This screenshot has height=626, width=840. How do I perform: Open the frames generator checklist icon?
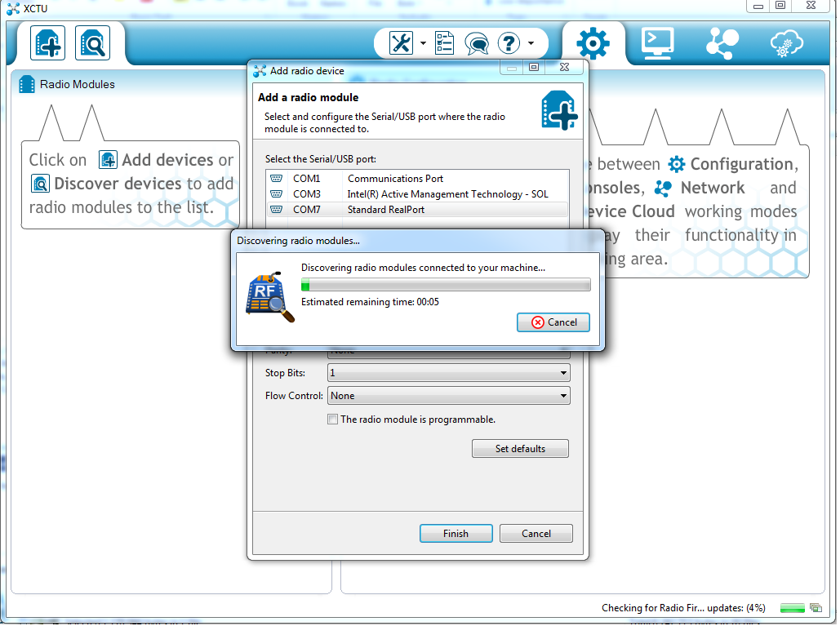coord(444,43)
